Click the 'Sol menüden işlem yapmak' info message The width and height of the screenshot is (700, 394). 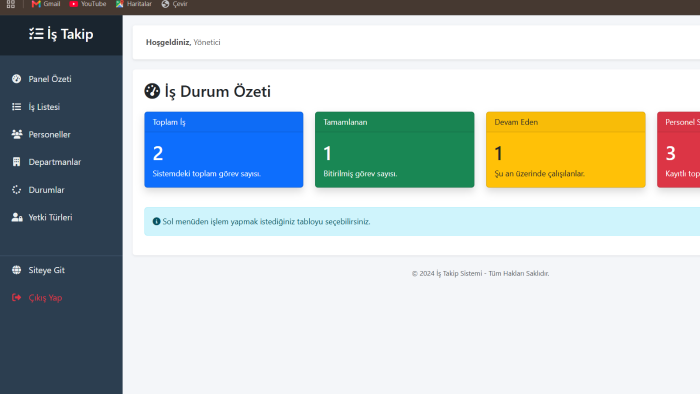267,221
